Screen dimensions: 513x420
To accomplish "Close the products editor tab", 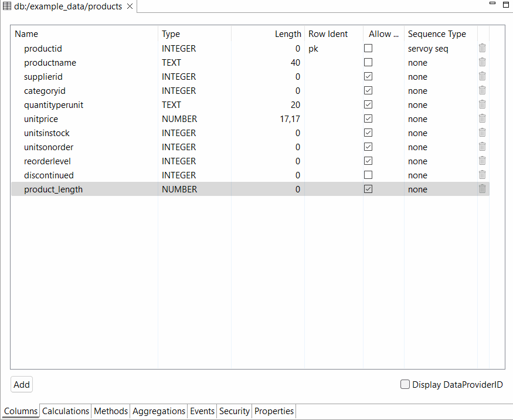I will point(130,6).
